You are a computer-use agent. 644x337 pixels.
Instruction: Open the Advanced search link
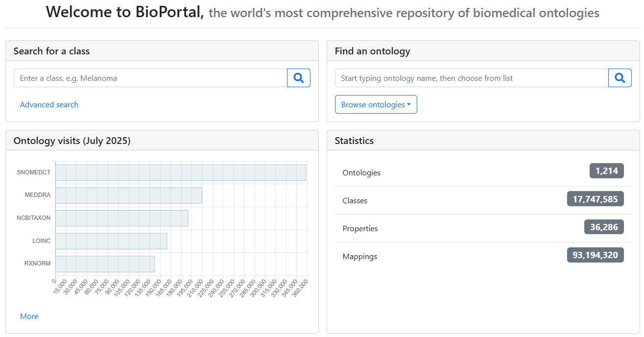(49, 104)
